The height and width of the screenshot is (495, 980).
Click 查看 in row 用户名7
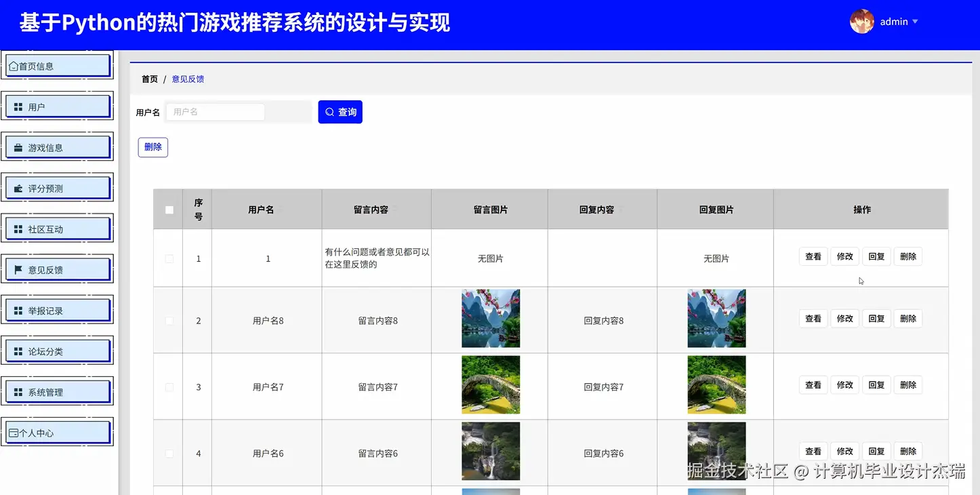tap(813, 385)
